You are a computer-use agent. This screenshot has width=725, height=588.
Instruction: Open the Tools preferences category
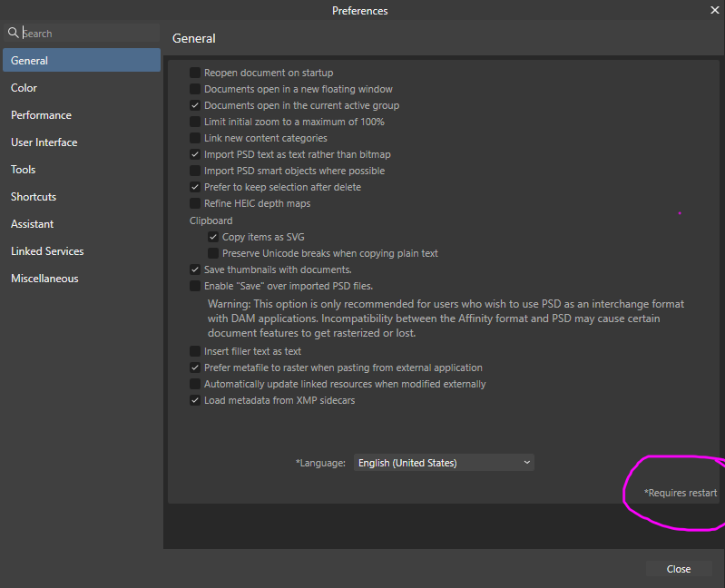tap(82, 169)
